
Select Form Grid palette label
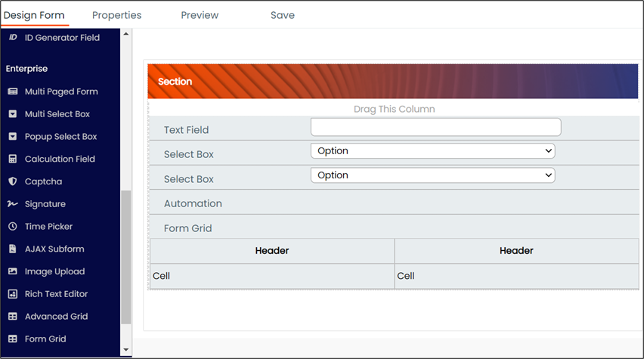point(45,339)
